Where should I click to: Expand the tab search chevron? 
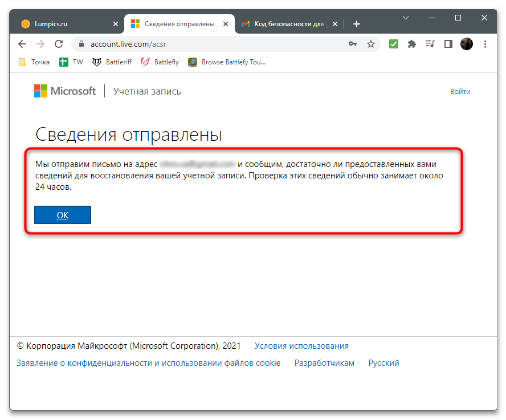(x=406, y=18)
